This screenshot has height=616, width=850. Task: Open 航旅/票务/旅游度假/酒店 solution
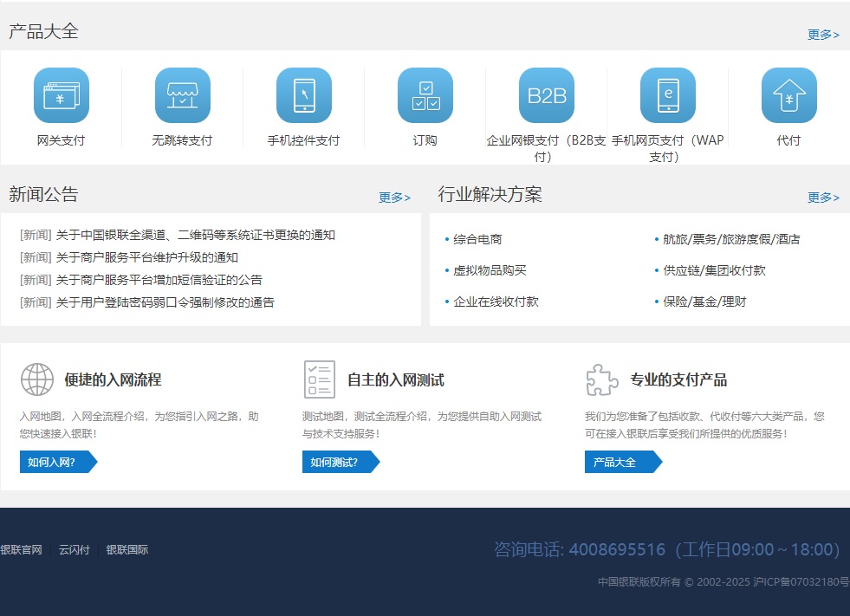click(x=732, y=239)
